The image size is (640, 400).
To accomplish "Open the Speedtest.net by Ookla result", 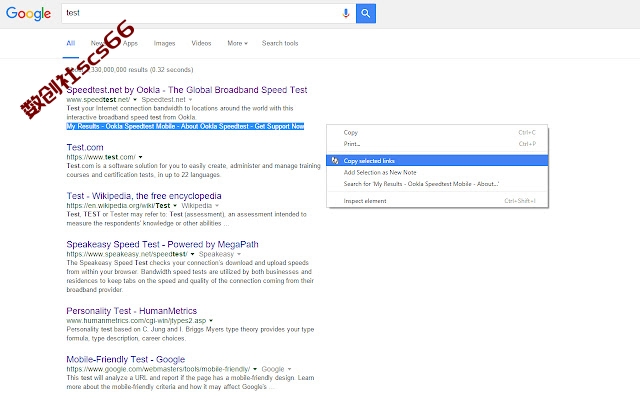I will [x=187, y=90].
